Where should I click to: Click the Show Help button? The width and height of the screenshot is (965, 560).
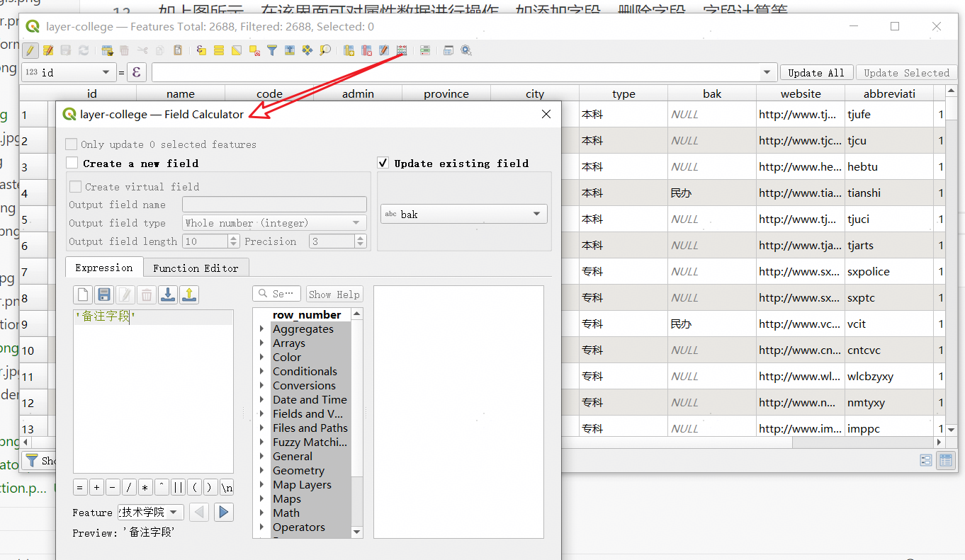click(334, 294)
